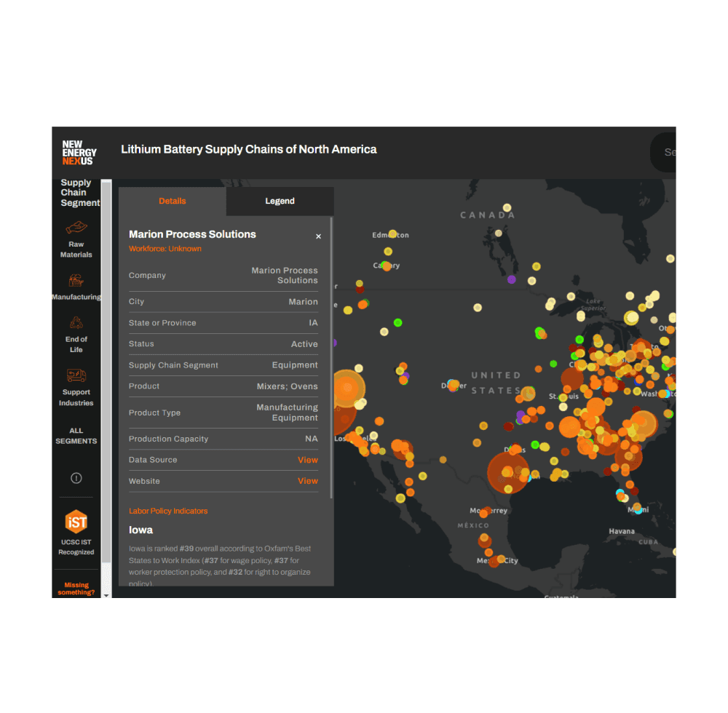Switch to the Details tab
Viewport: 728px width, 713px height.
[173, 201]
